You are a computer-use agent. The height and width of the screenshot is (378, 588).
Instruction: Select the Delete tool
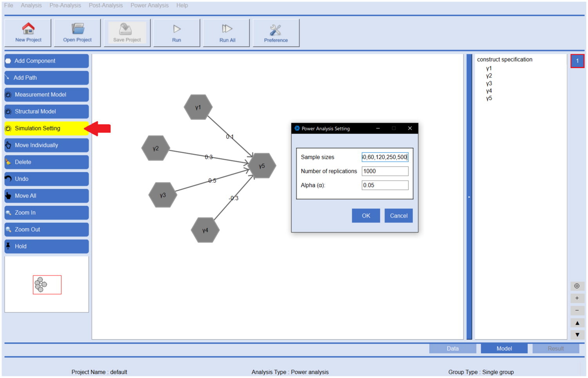47,162
